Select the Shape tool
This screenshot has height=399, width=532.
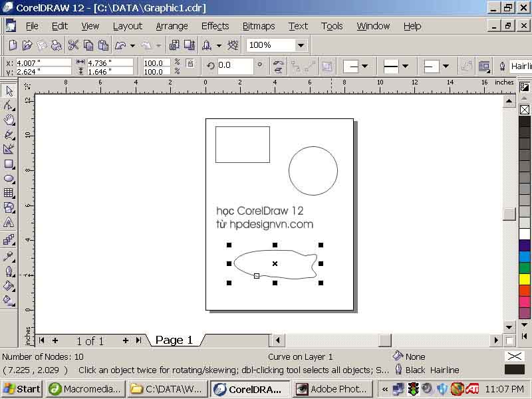(9, 105)
